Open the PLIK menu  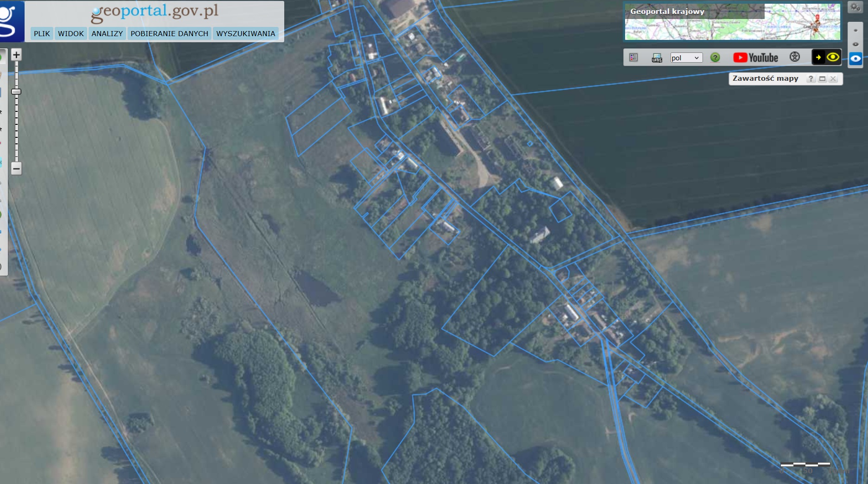pos(42,33)
